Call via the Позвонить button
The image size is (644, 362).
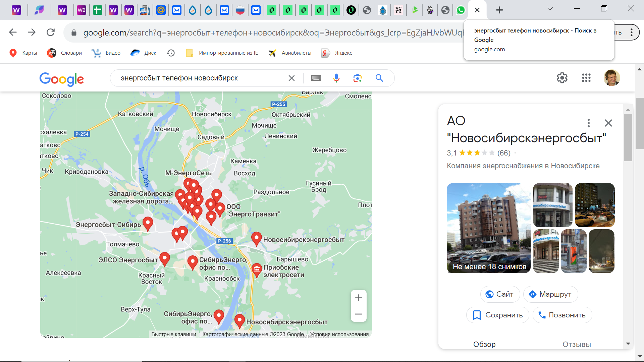click(562, 315)
